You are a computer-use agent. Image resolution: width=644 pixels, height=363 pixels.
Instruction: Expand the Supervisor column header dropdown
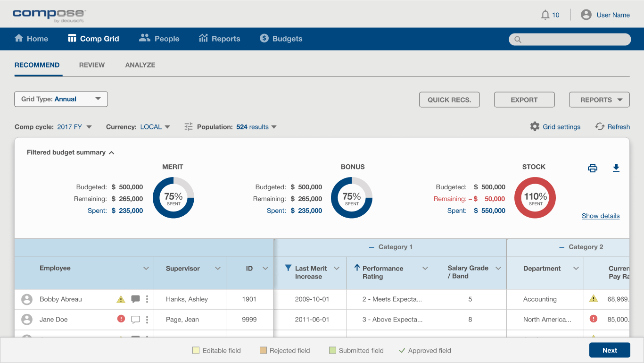point(218,268)
